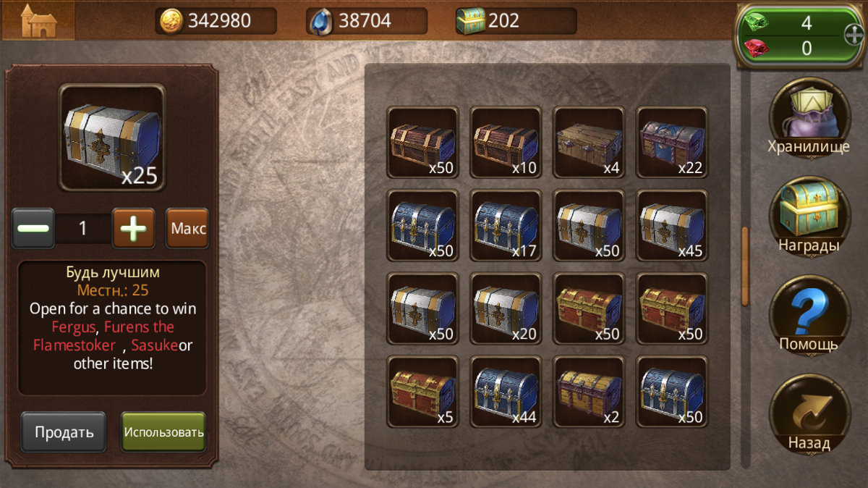Set maximum quantity with Макс button
This screenshot has width=868, height=488.
coord(187,229)
